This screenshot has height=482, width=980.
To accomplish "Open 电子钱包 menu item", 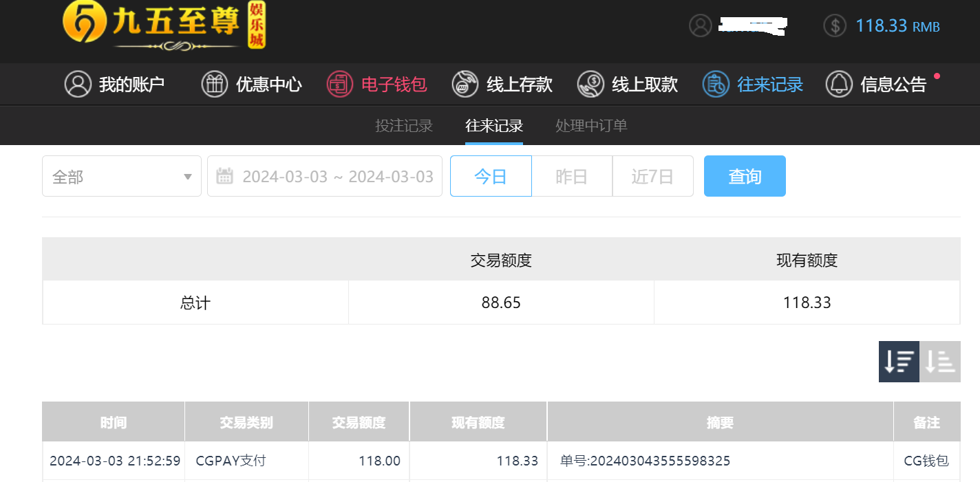I will coord(376,84).
